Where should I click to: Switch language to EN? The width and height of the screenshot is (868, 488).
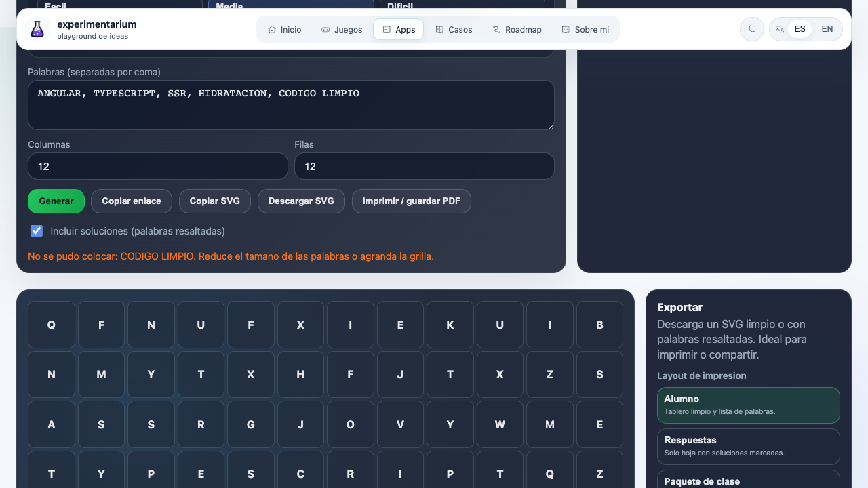coord(827,29)
